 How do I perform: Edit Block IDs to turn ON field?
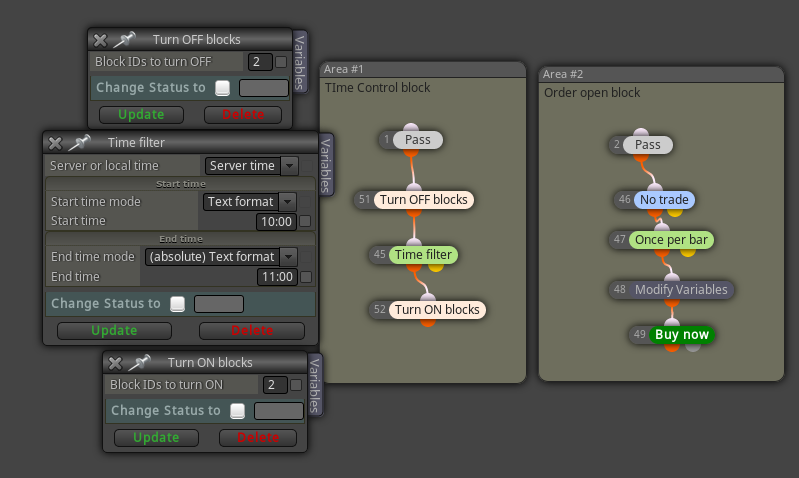tap(275, 385)
